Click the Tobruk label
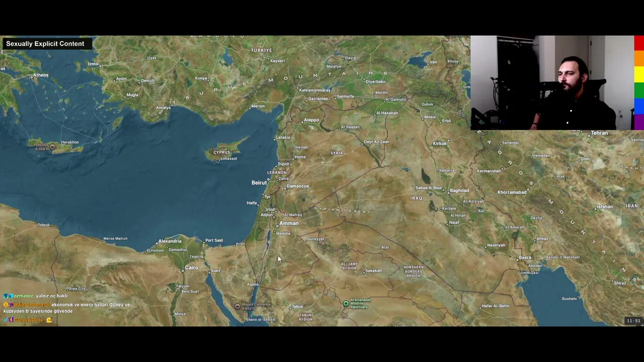 pos(44,225)
